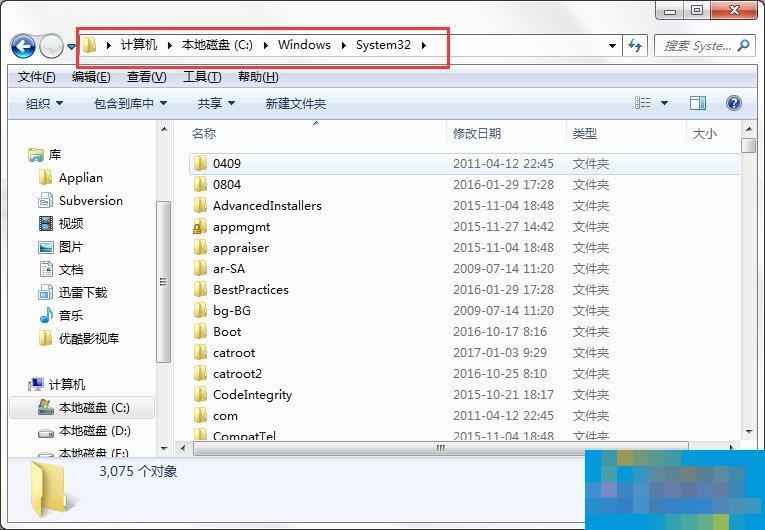Screen dimensions: 765x530
Task: Select the AdvancedInstallers folder icon
Action: 200,205
